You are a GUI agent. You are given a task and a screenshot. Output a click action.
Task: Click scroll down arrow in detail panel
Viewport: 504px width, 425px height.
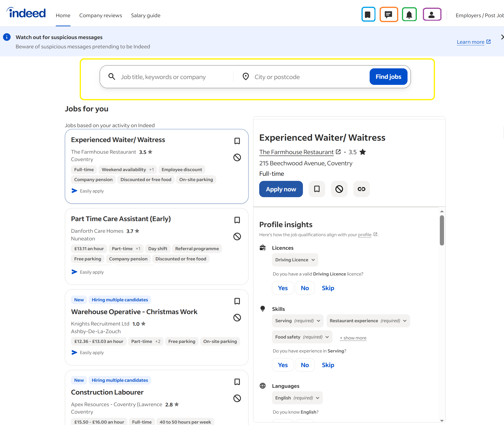(442, 421)
